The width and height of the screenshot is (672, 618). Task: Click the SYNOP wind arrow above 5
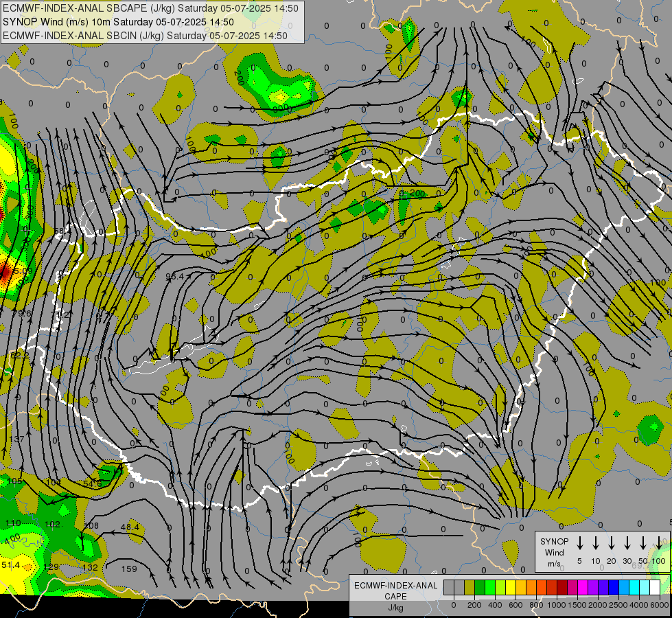pos(579,542)
